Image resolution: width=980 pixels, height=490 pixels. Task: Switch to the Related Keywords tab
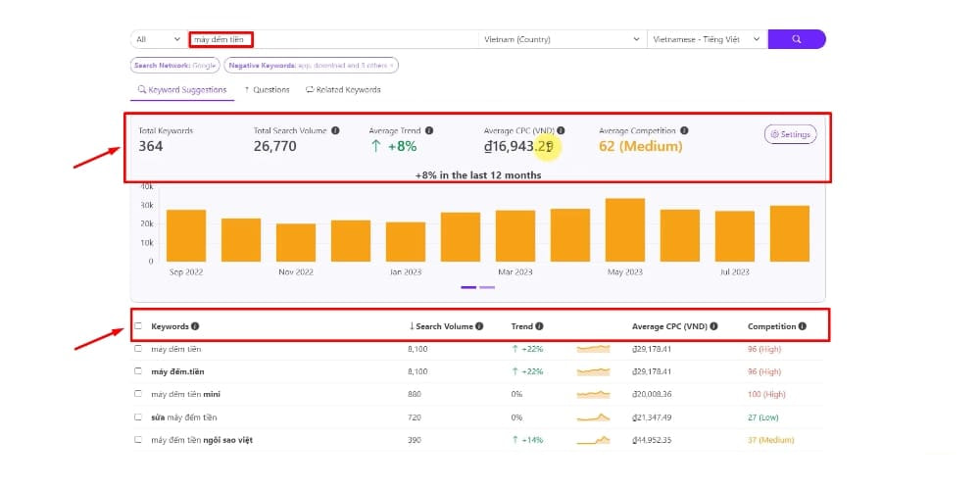point(343,90)
